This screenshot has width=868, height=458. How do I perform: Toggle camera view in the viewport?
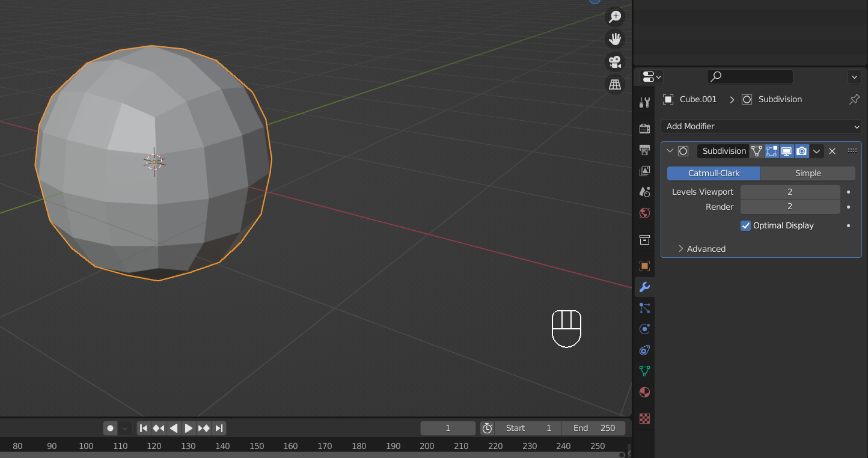point(615,62)
